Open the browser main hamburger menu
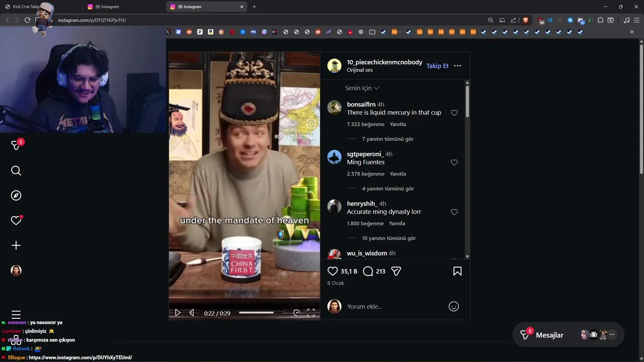The width and height of the screenshot is (644, 362). click(637, 20)
